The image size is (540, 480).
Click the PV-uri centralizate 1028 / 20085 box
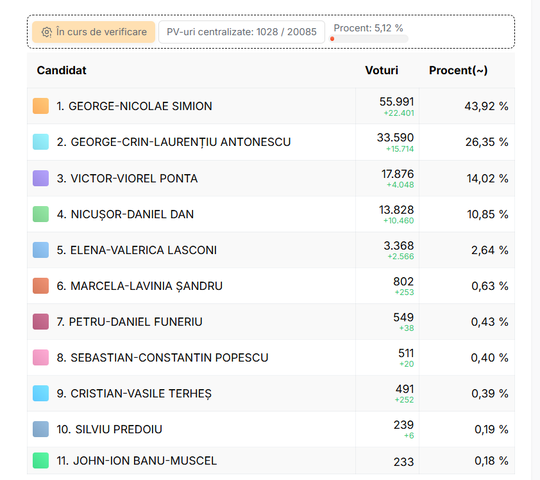pyautogui.click(x=241, y=32)
